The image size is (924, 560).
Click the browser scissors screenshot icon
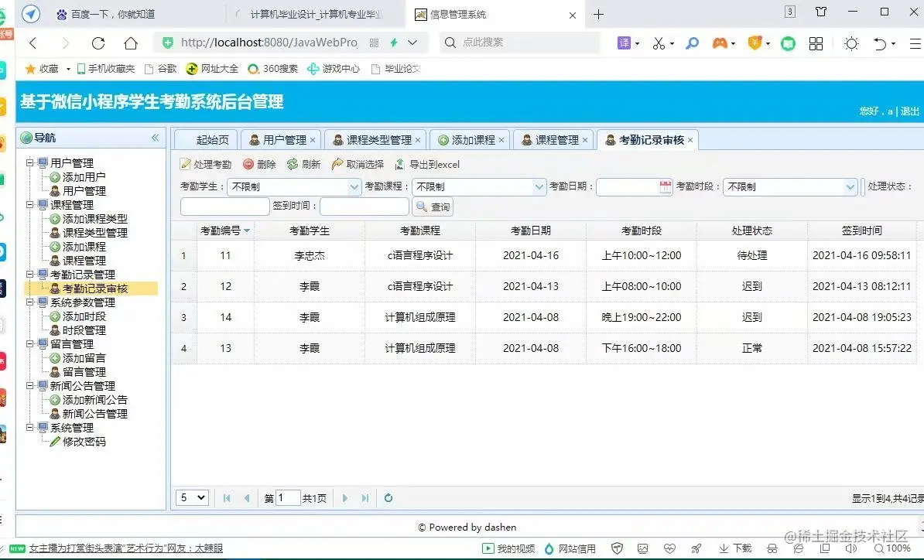[x=659, y=43]
